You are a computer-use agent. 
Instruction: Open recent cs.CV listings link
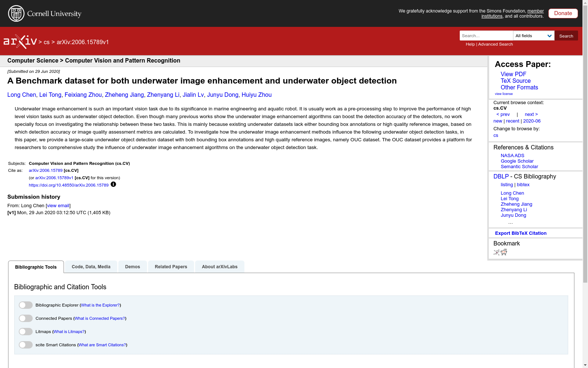pos(513,121)
